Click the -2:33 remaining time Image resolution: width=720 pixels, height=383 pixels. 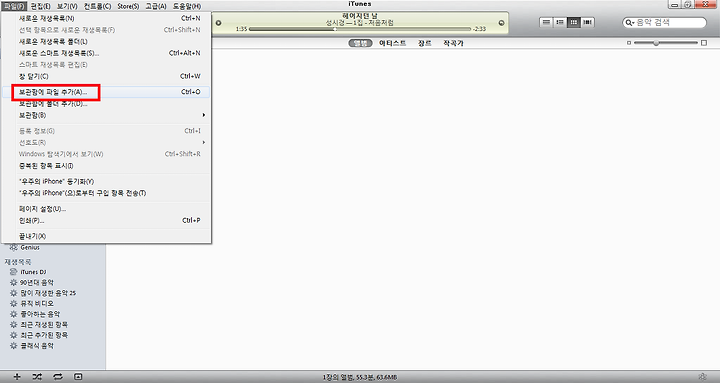click(x=479, y=29)
